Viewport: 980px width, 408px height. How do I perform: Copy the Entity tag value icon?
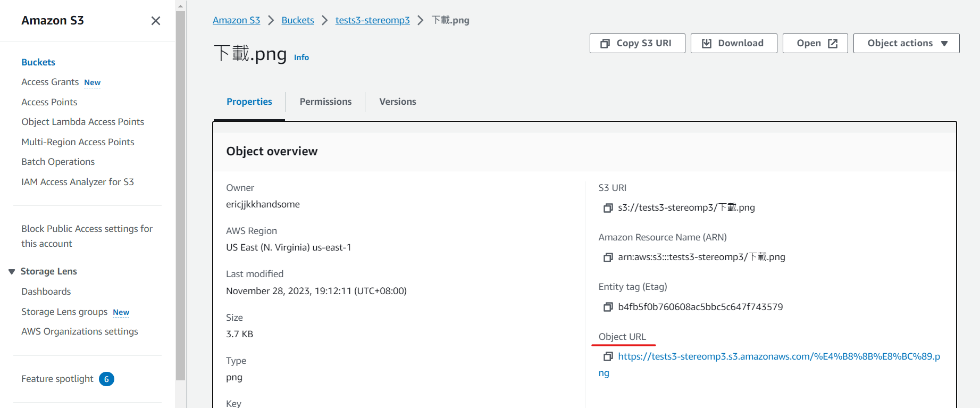tap(608, 307)
